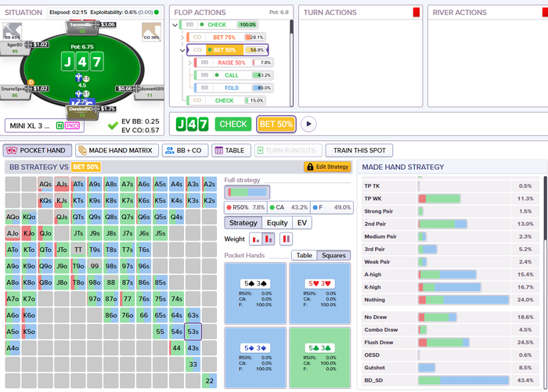Click the green check mark beside EV BB

tap(113, 125)
